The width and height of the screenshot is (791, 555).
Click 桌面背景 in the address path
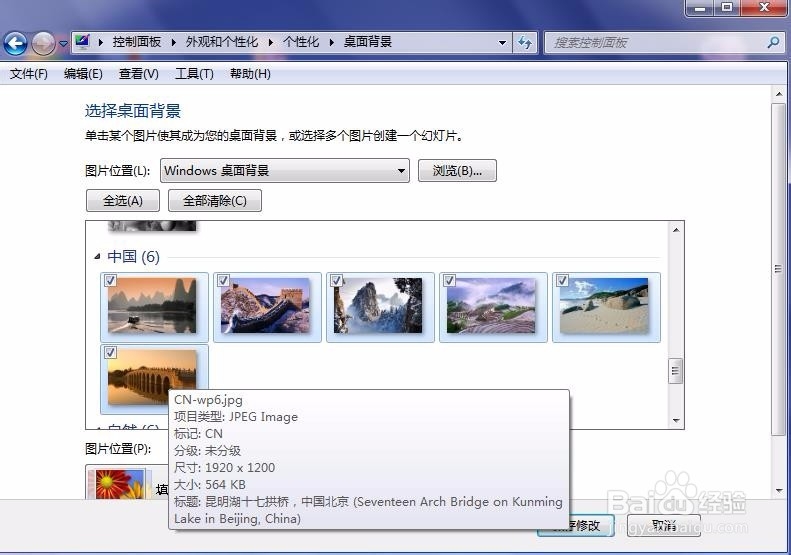tap(368, 42)
